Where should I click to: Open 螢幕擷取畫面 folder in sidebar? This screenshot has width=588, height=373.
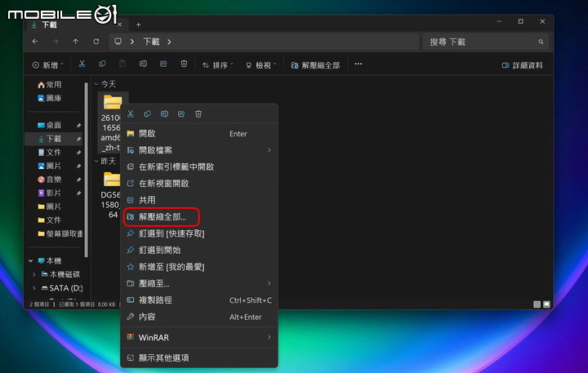coord(60,233)
